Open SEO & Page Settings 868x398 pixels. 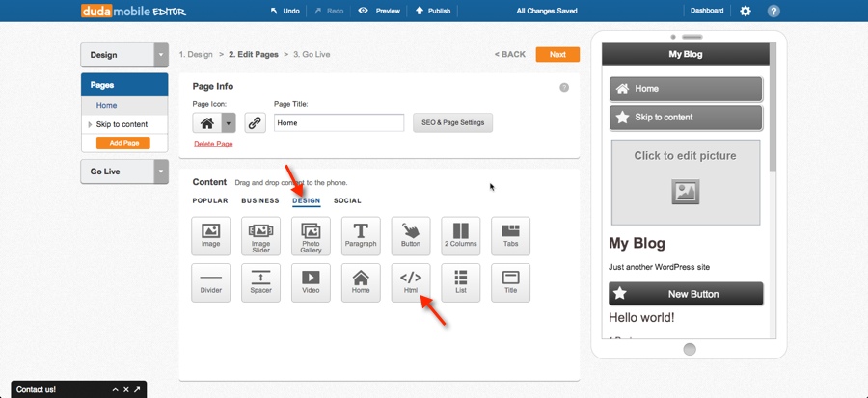453,122
